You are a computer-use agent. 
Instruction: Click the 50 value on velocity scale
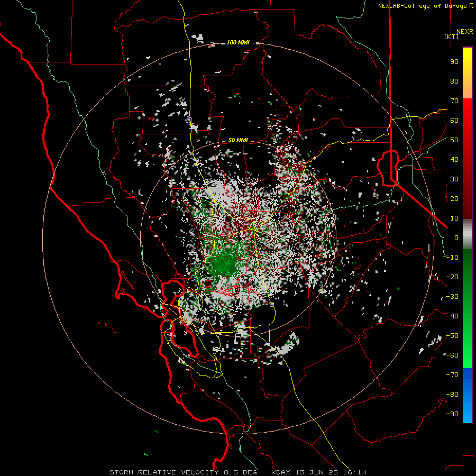[454, 140]
